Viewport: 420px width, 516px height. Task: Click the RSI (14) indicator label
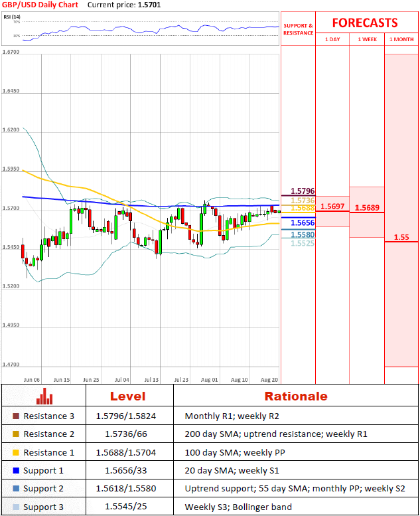[x=13, y=16]
